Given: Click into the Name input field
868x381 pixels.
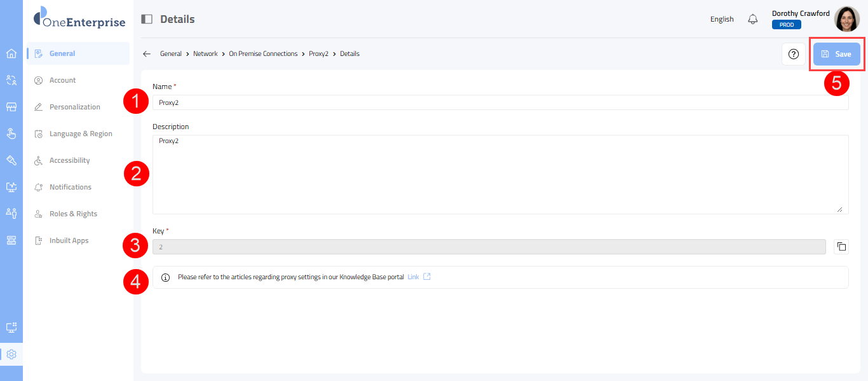Looking at the screenshot, I should point(500,102).
